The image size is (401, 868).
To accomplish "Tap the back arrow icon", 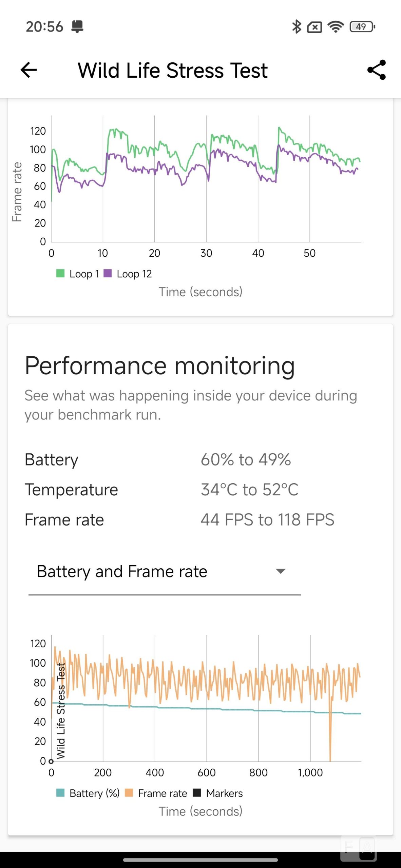I will (x=28, y=70).
